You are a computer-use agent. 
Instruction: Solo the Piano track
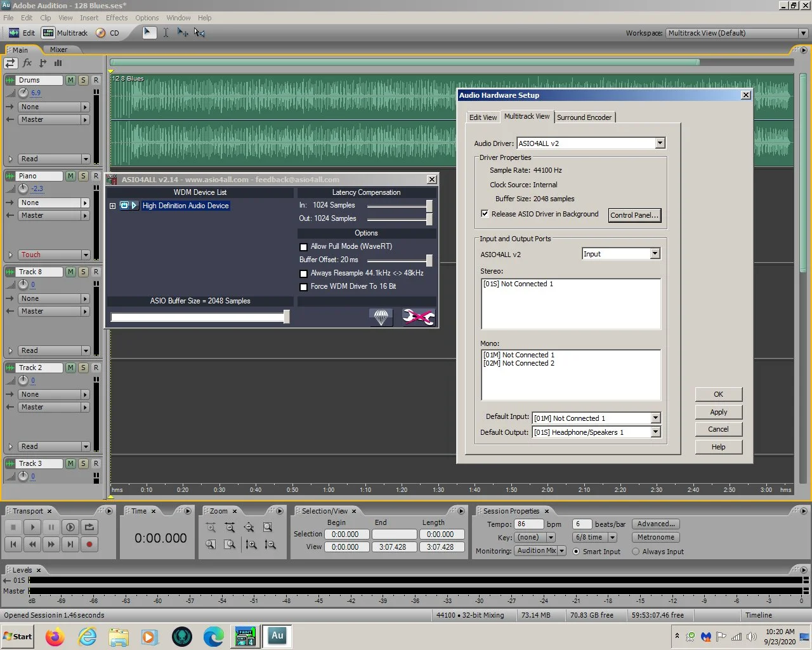coord(83,176)
